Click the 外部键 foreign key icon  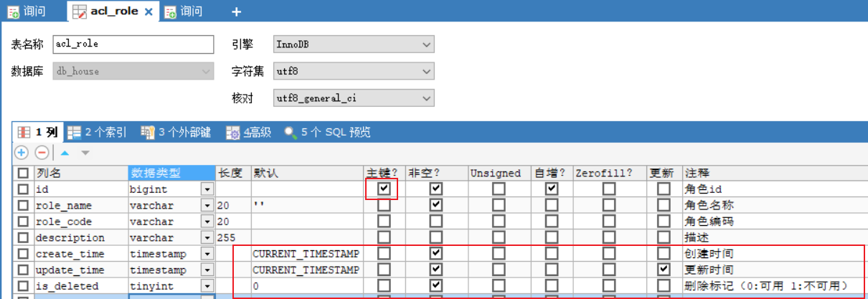pyautogui.click(x=148, y=132)
